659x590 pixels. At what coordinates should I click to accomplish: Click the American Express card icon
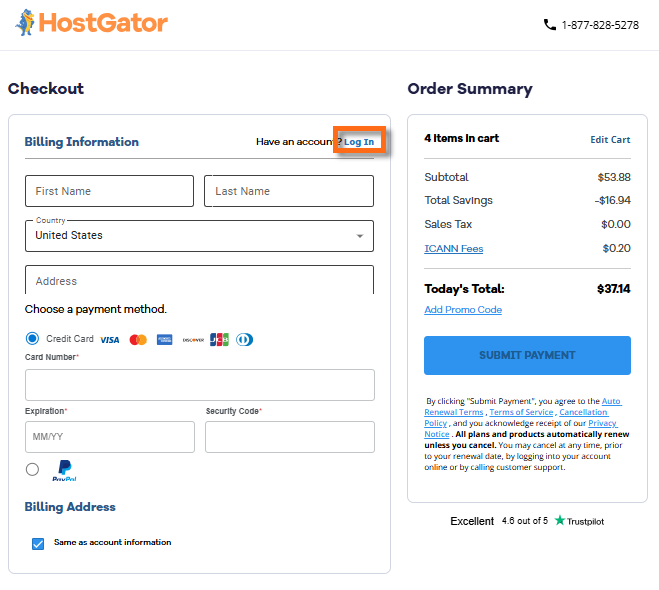tap(165, 340)
